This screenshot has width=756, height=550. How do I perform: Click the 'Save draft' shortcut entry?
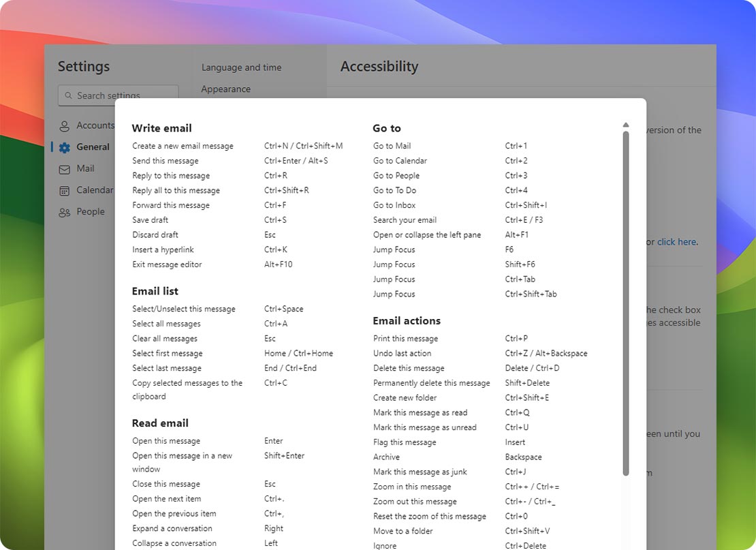149,219
